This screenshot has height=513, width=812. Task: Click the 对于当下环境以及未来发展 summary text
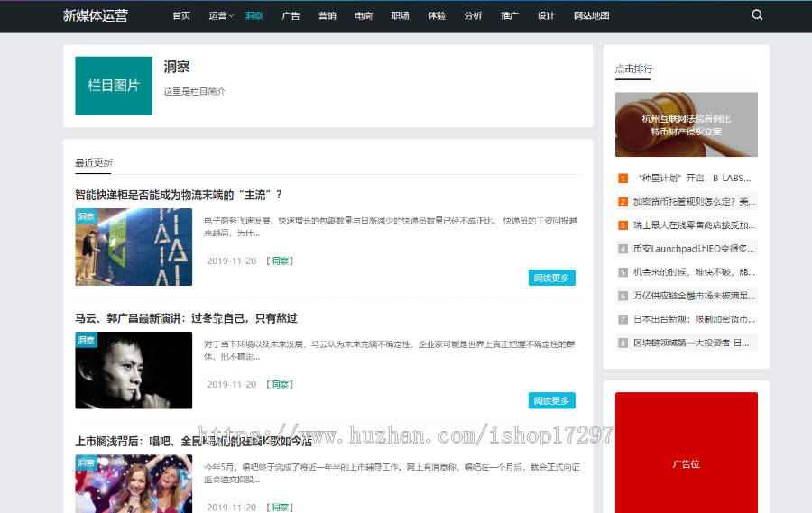390,351
